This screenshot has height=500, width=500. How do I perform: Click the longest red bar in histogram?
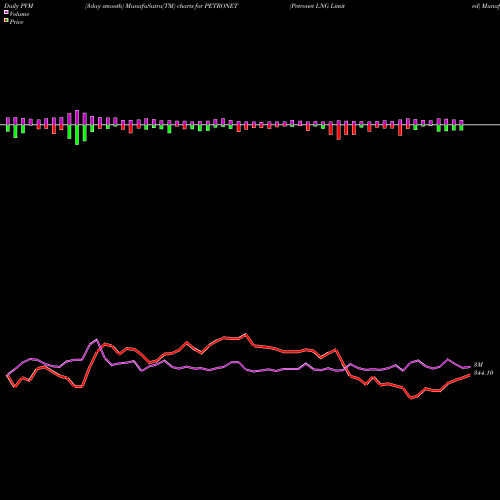(x=339, y=132)
